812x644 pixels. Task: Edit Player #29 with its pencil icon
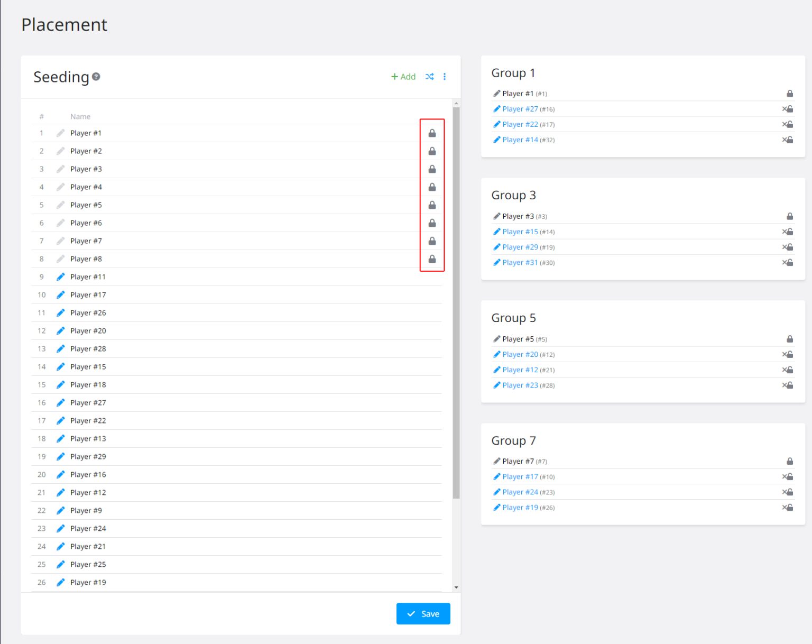pos(61,456)
